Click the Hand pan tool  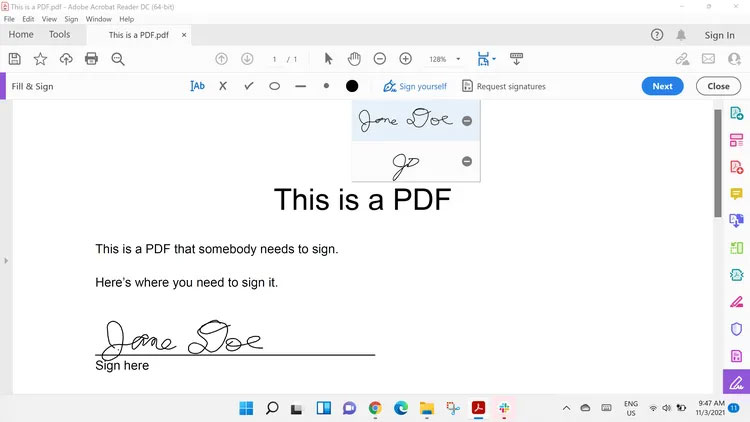tap(354, 60)
